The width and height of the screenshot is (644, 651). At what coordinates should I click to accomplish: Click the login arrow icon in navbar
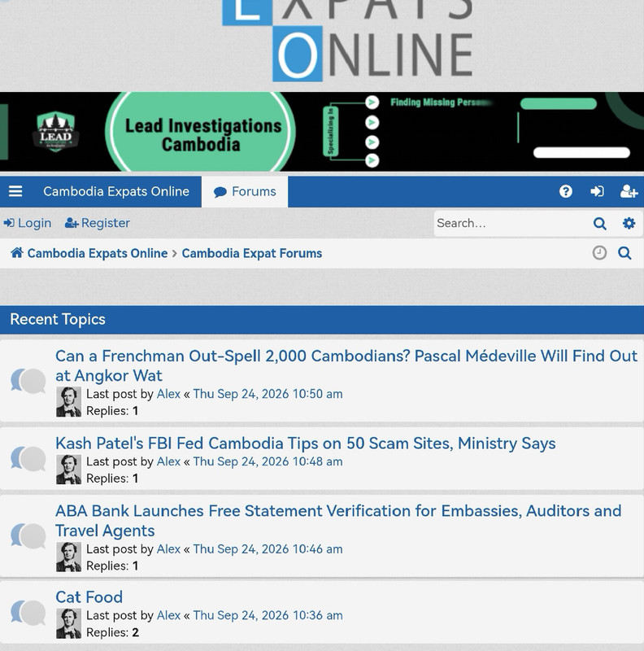[x=597, y=191]
